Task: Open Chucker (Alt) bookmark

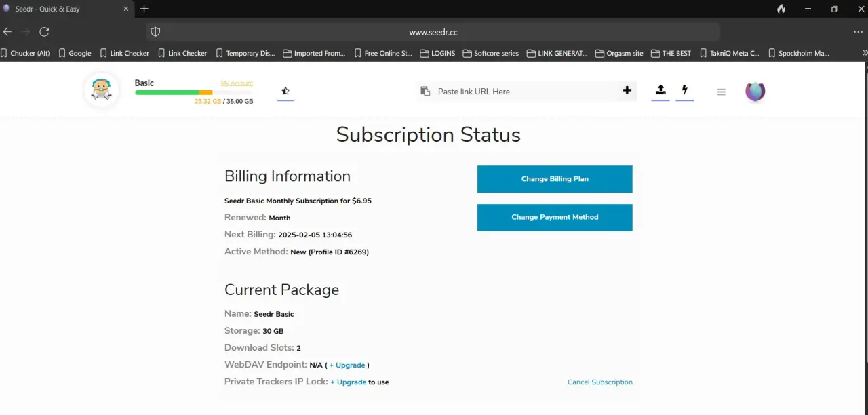Action: coord(25,53)
